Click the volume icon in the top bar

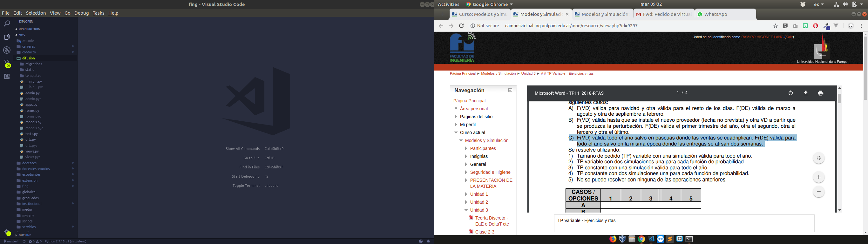[x=845, y=4]
